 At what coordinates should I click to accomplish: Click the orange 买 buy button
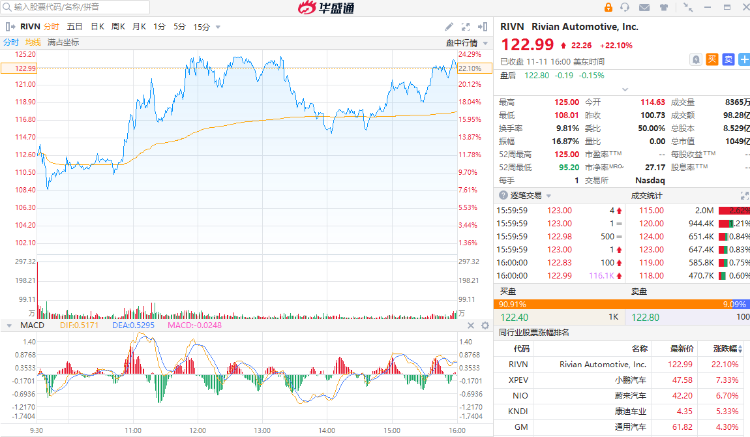pos(712,60)
